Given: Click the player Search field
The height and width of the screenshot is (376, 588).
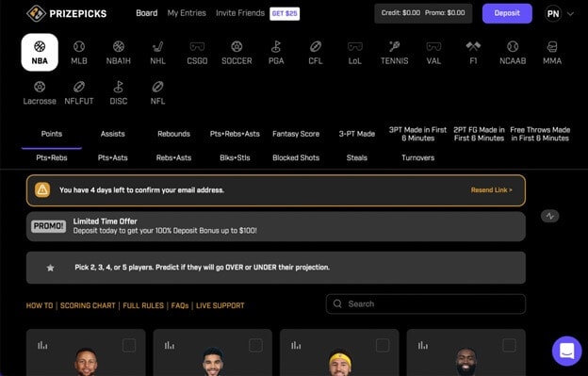Looking at the screenshot, I should tap(426, 303).
